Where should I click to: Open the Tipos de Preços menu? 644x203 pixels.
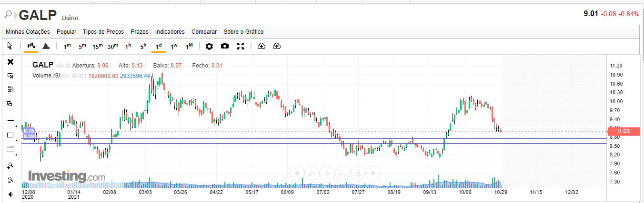click(103, 32)
